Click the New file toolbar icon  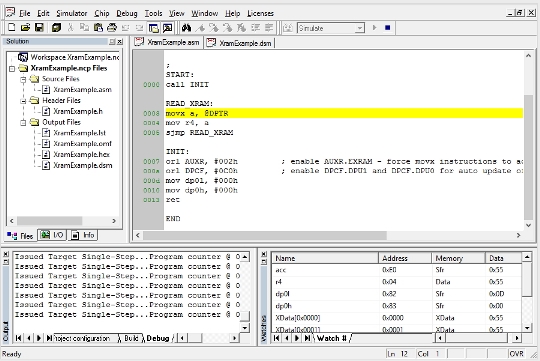pos(11,28)
